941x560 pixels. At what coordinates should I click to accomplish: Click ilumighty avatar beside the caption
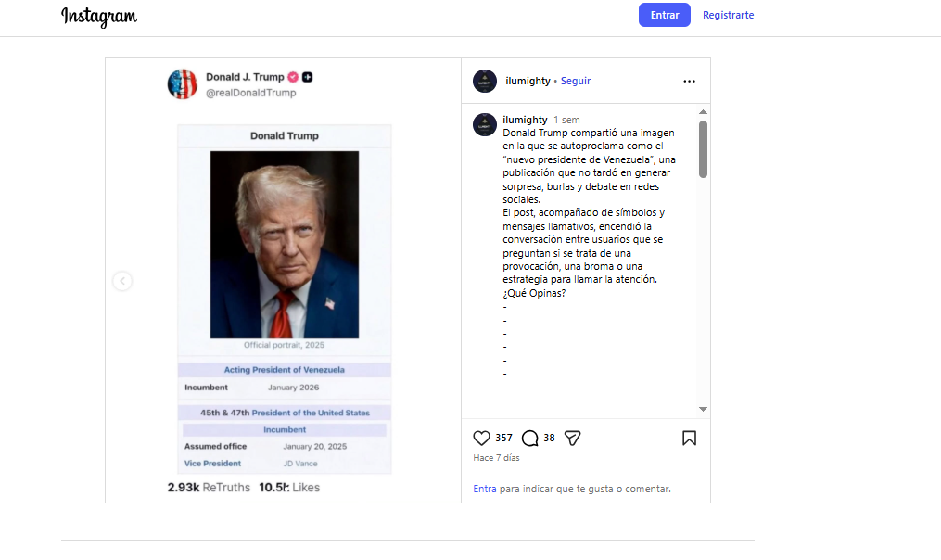(x=485, y=124)
